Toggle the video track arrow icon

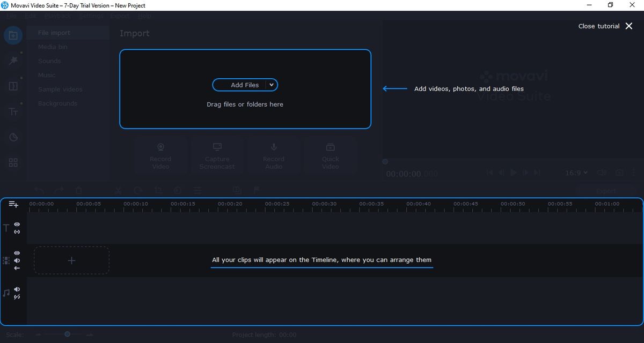click(x=17, y=268)
